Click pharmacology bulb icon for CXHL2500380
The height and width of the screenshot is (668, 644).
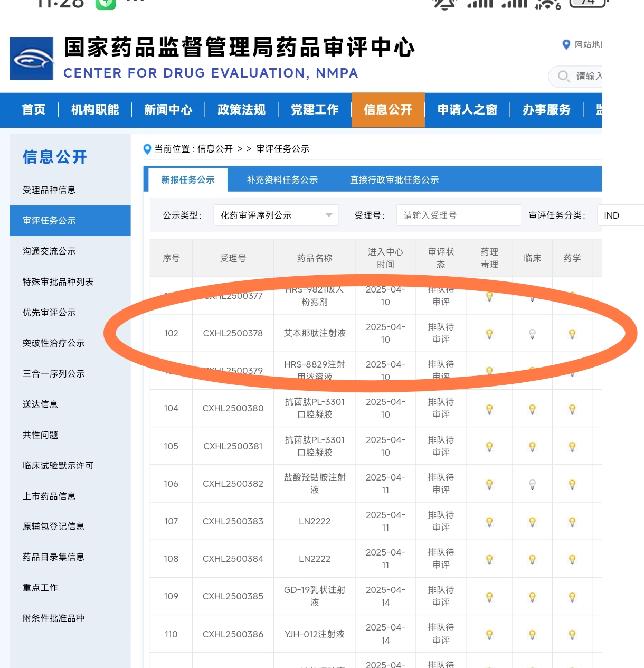489,409
